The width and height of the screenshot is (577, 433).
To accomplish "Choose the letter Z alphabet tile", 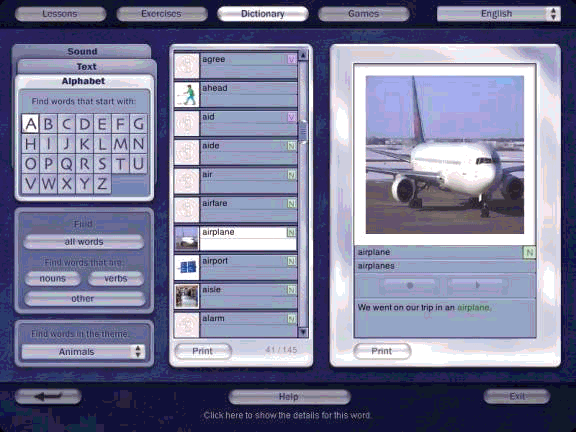I will tap(102, 184).
